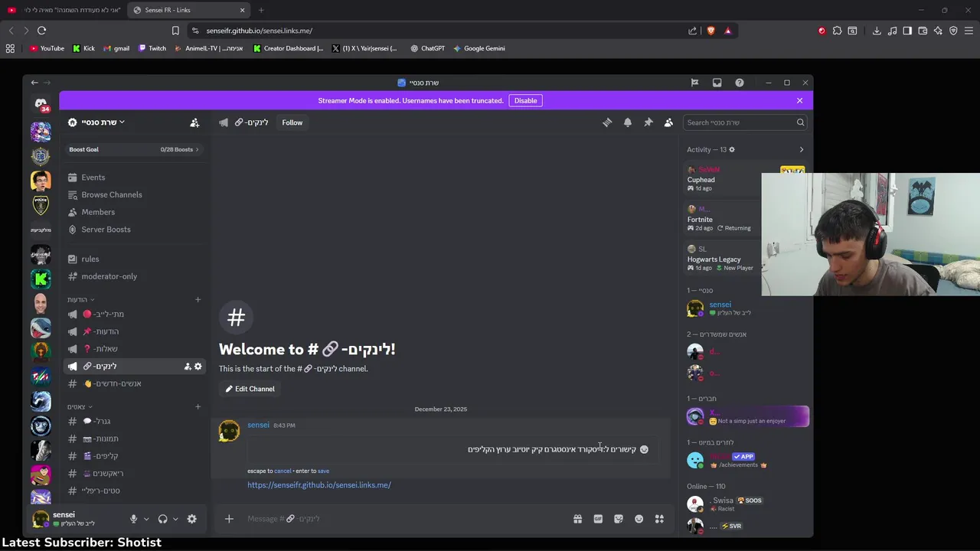Open the emoji picker in message bar
This screenshot has height=551, width=980.
pyautogui.click(x=639, y=519)
